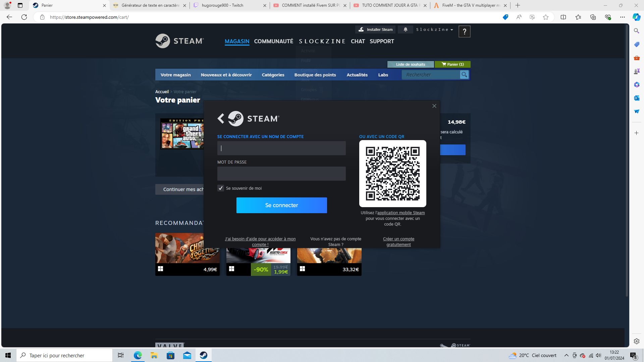The image size is (644, 362).
Task: Add a new app to the Edge sidebar
Action: click(637, 133)
